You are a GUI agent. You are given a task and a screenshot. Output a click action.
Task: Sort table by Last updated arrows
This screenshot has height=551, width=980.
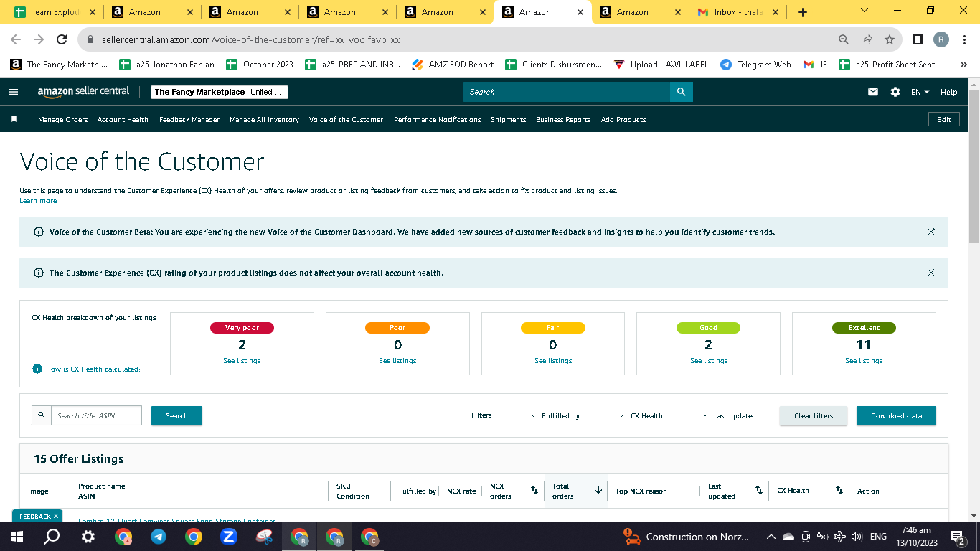point(759,490)
